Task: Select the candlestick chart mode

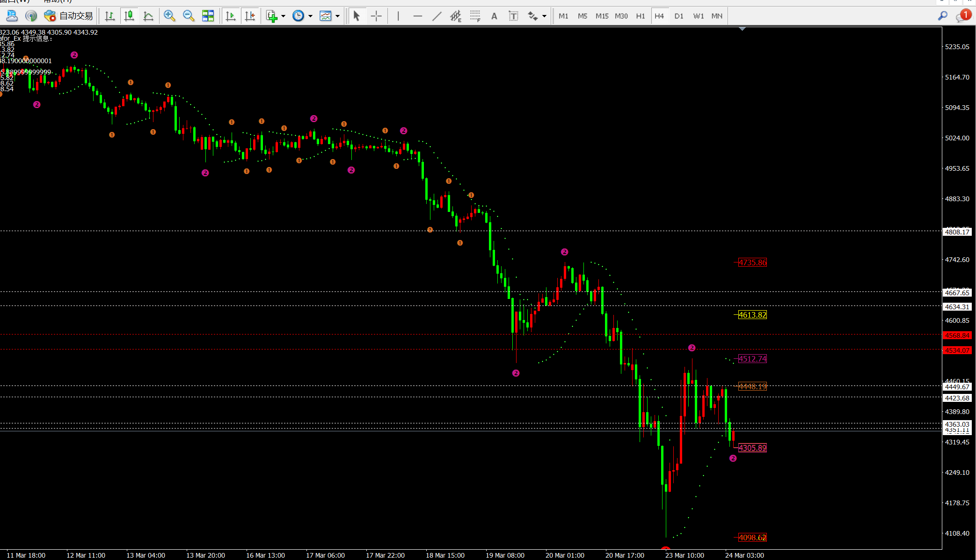Action: 129,16
